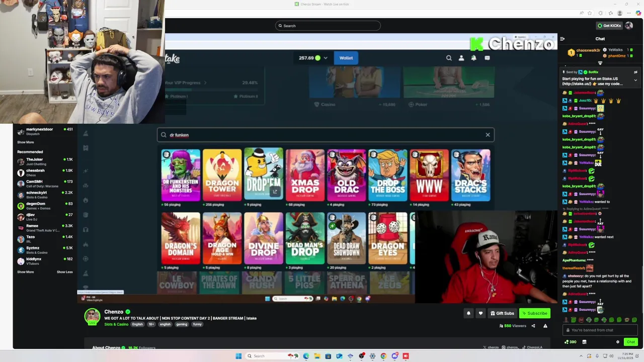This screenshot has width=644, height=362.
Task: Click Show Less in recommended list
Action: tap(64, 272)
